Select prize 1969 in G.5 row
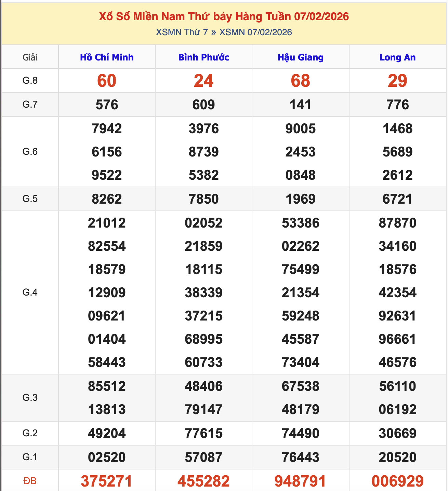Image resolution: width=448 pixels, height=491 pixels. [300, 198]
